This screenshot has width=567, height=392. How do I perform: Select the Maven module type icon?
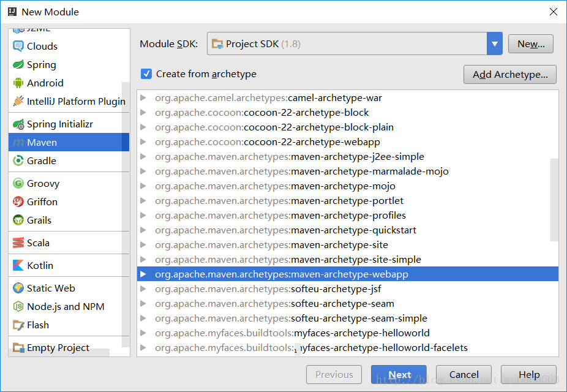[x=19, y=142]
